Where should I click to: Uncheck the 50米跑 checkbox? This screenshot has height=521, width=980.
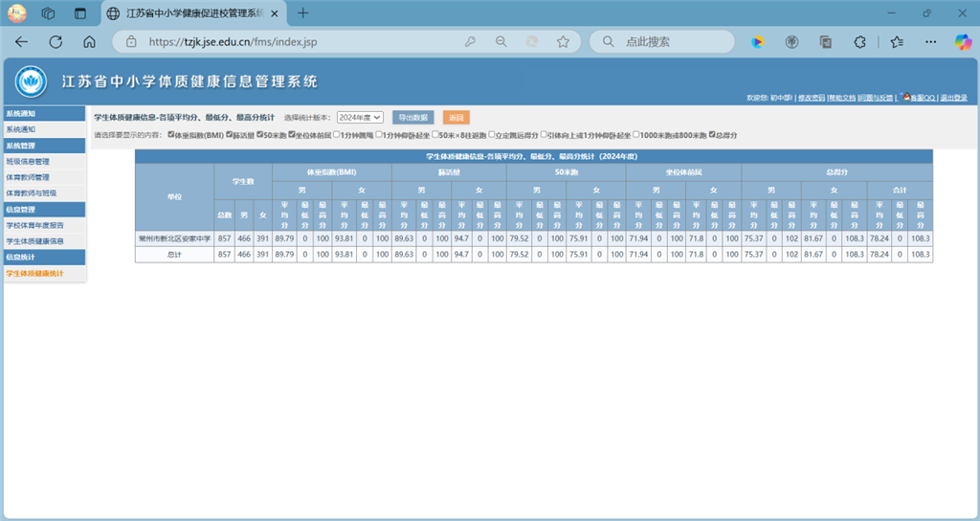coord(260,134)
